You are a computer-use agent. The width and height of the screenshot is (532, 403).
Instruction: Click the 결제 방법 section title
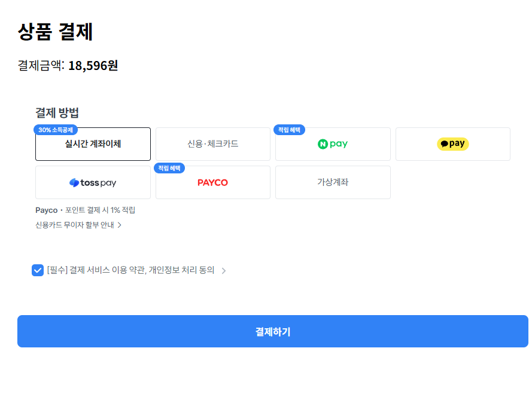tap(57, 112)
